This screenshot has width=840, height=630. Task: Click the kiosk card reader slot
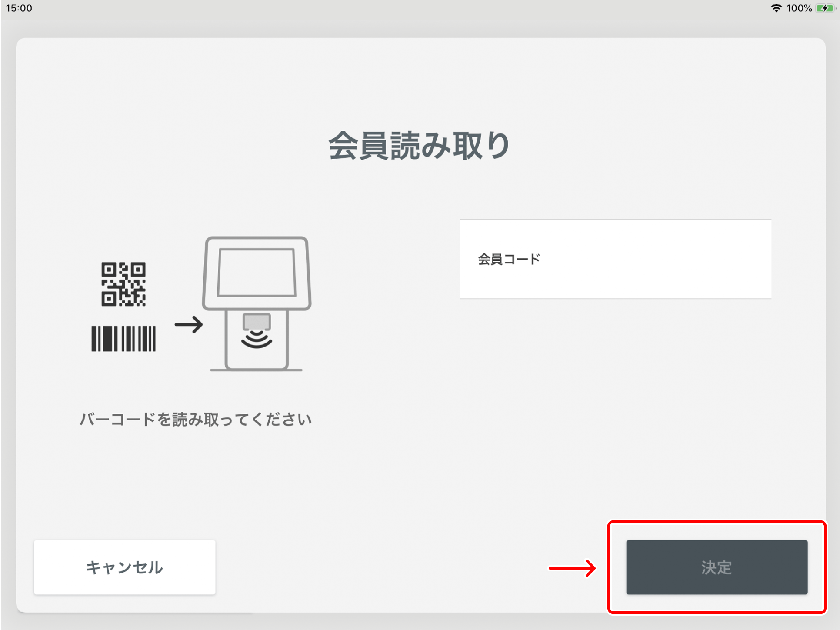[257, 322]
